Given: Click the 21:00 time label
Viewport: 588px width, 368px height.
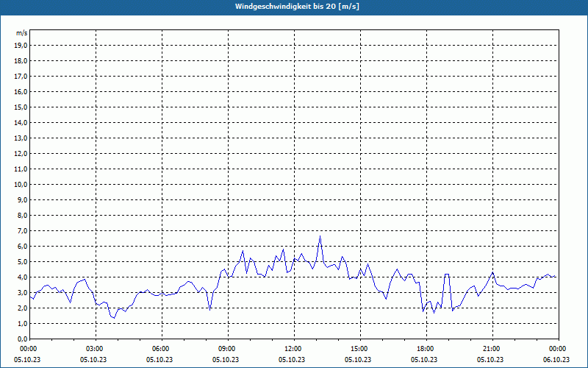Looking at the screenshot, I should [492, 349].
